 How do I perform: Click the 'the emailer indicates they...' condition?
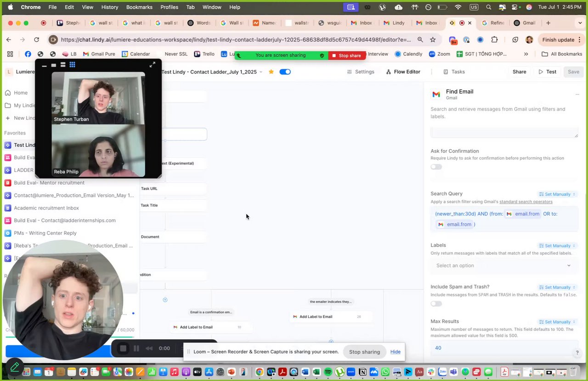pyautogui.click(x=331, y=302)
